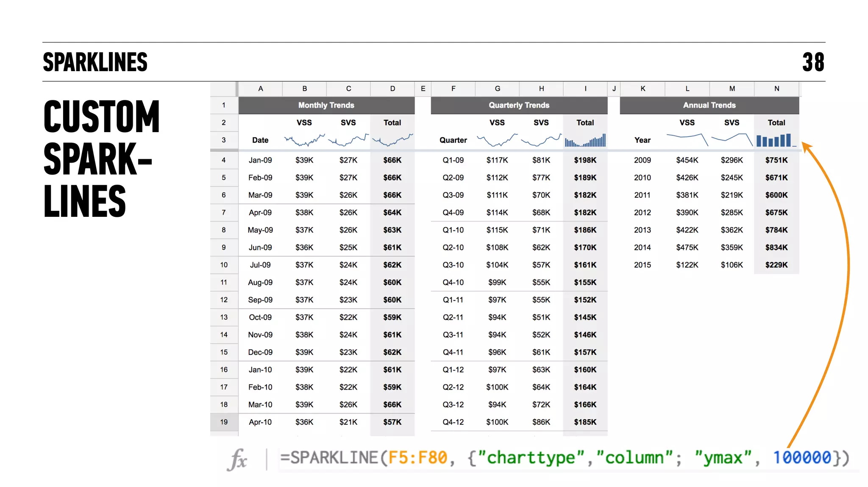This screenshot has width=868, height=487.
Task: Select cell $21K
Action: pyautogui.click(x=348, y=422)
